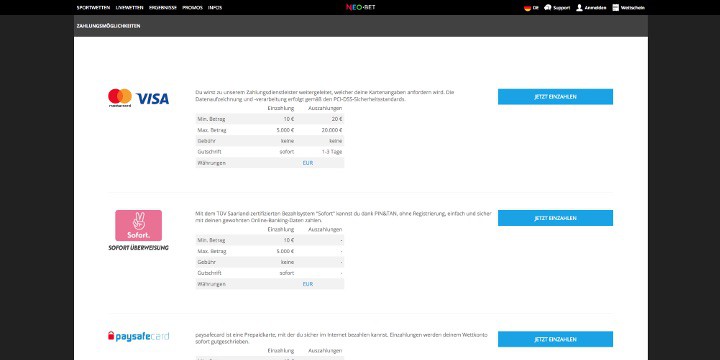Open the Sportwetten menu
720x360 pixels.
pos(94,8)
